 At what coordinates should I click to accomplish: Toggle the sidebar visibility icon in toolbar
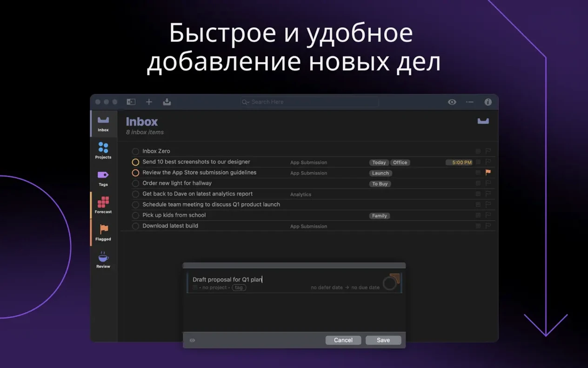131,102
